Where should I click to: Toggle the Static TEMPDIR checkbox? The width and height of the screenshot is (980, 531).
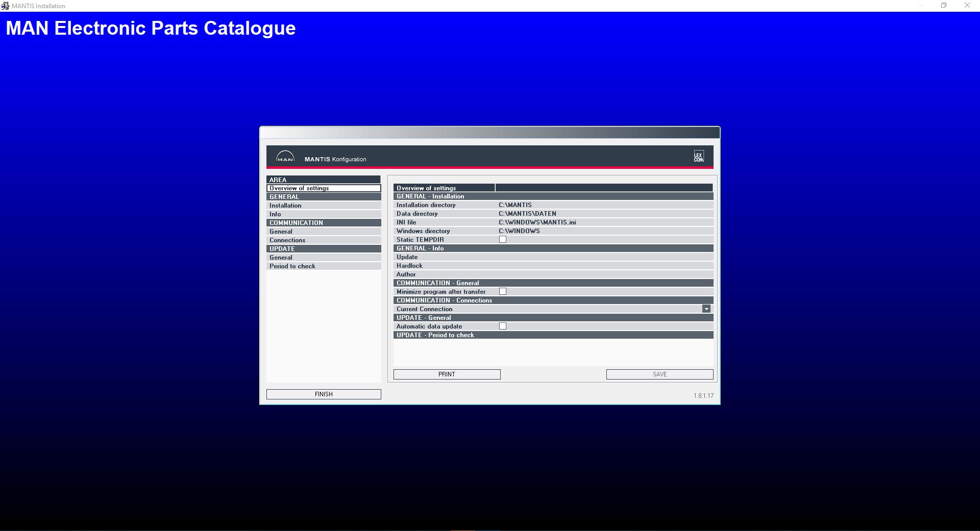[x=503, y=239]
